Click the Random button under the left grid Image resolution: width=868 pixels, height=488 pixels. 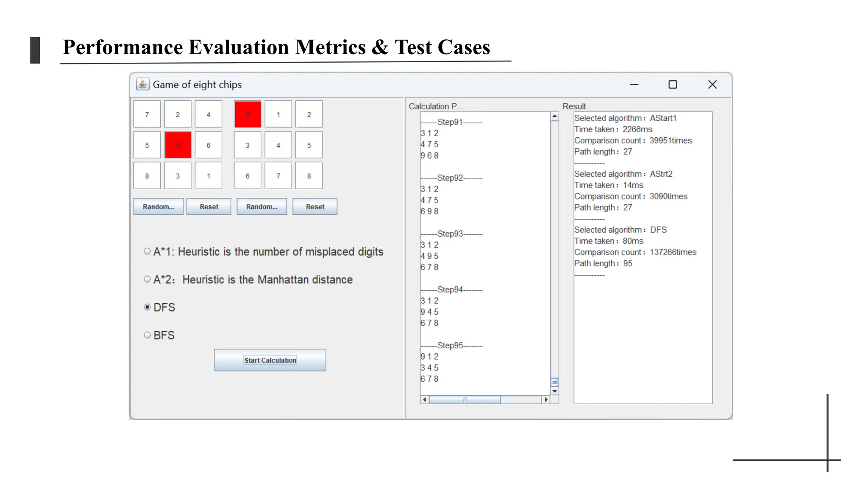(159, 207)
